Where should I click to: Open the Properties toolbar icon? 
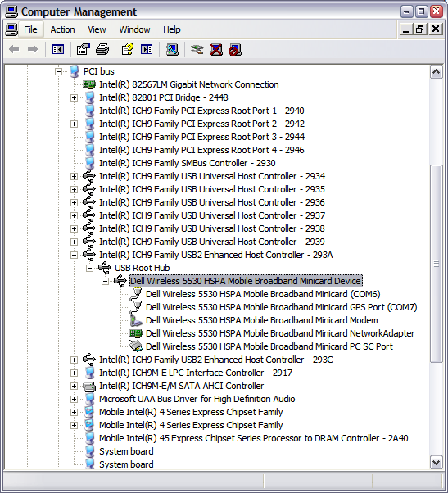pyautogui.click(x=84, y=49)
